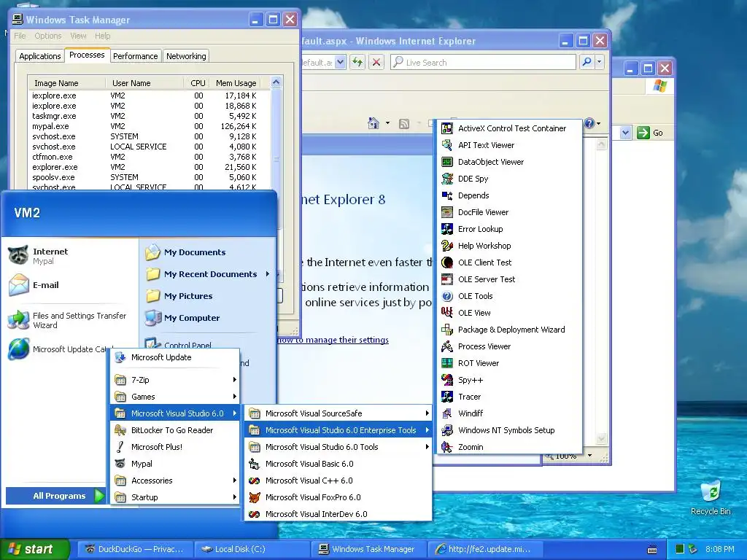
Task: Click the All Programs button
Action: [x=56, y=496]
